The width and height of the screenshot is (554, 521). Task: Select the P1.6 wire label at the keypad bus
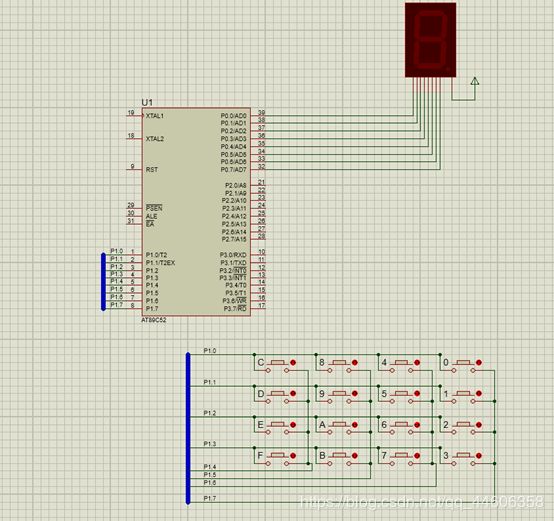pyautogui.click(x=210, y=482)
